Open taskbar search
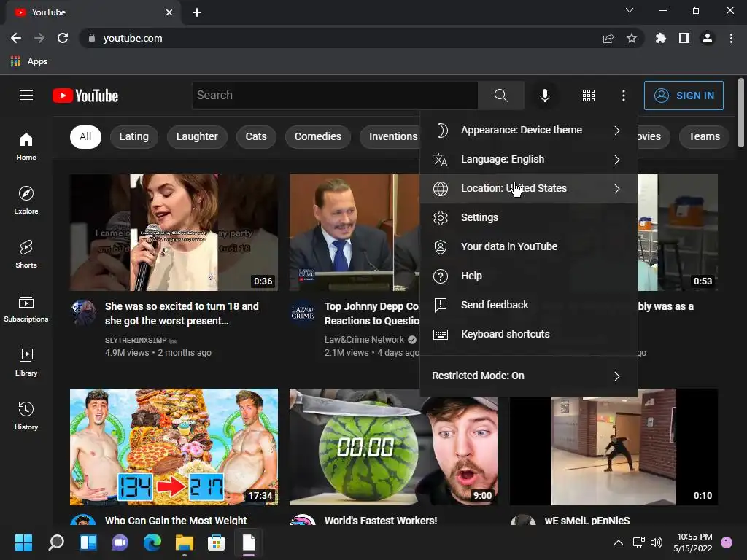Screen dimensions: 747x560 56,542
